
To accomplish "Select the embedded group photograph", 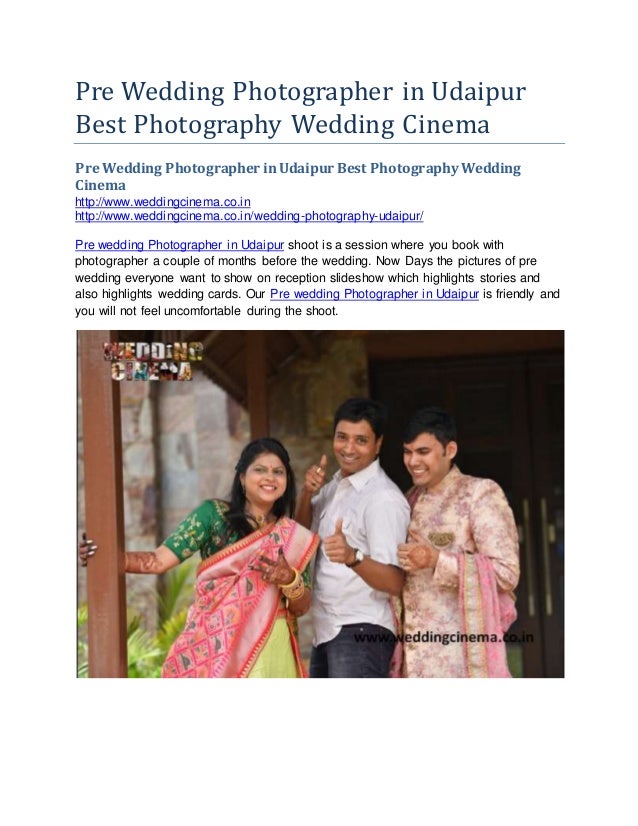I will click(x=320, y=504).
